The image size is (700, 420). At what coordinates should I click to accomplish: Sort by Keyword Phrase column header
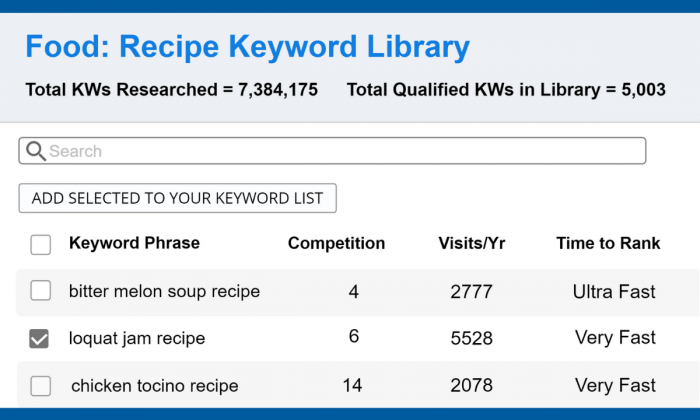(x=134, y=243)
